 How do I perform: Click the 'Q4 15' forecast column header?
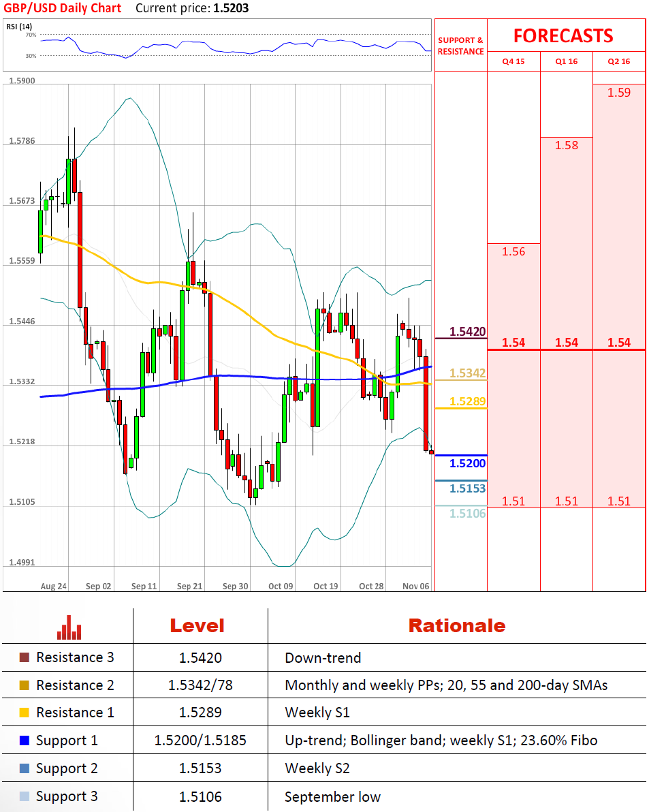pos(513,61)
